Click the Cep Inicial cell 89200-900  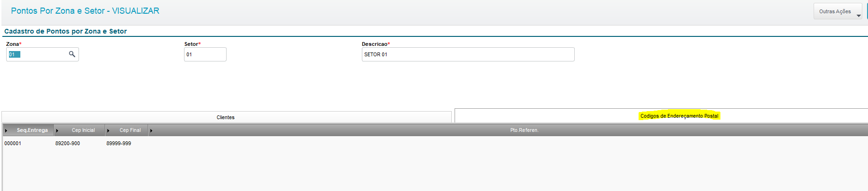68,143
